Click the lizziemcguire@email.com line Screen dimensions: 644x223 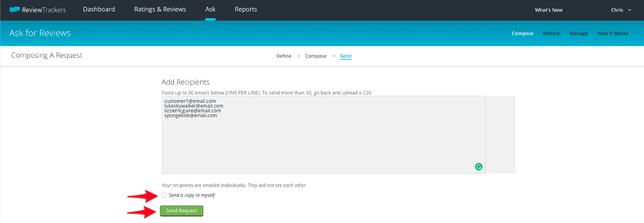pyautogui.click(x=193, y=111)
